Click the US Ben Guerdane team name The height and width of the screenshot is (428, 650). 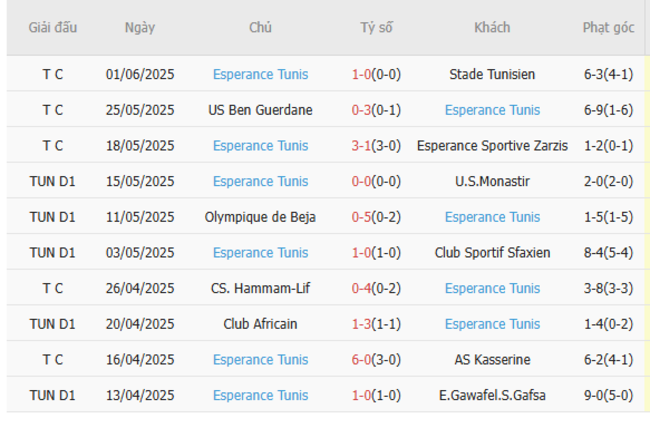tap(260, 110)
